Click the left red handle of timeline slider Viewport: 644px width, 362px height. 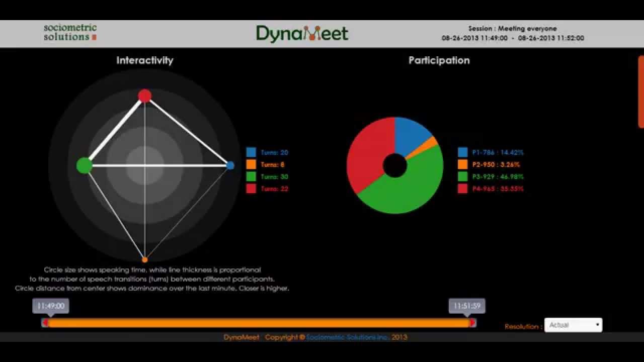tap(45, 323)
